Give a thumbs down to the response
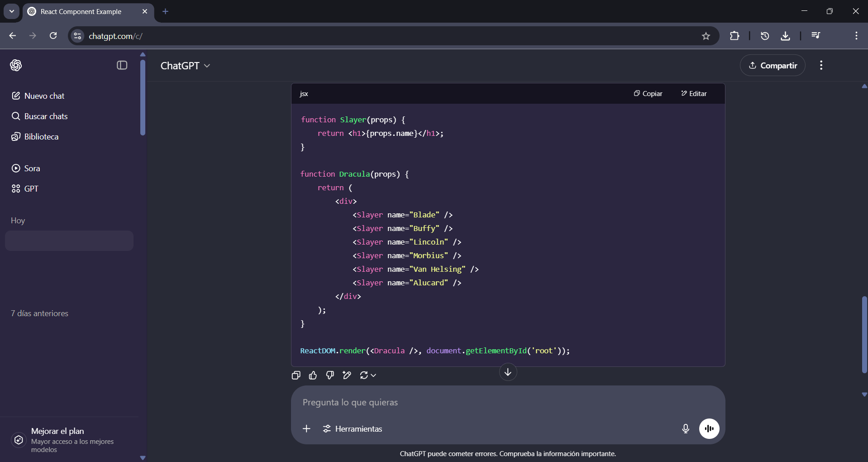This screenshot has width=868, height=462. [x=330, y=375]
